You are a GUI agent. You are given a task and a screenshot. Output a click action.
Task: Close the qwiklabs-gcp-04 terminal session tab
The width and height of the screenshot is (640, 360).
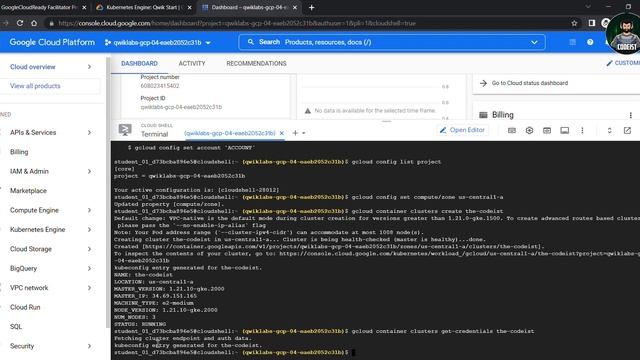click(282, 133)
